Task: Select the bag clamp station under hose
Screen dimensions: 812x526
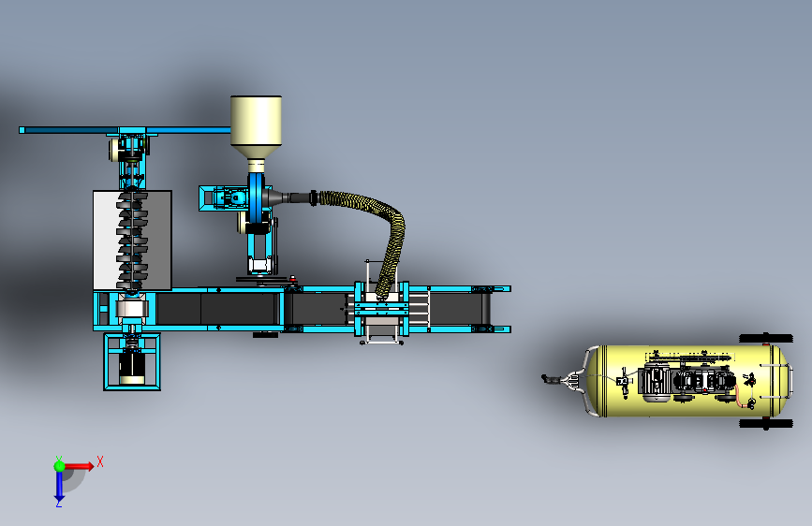Action: pos(382,311)
